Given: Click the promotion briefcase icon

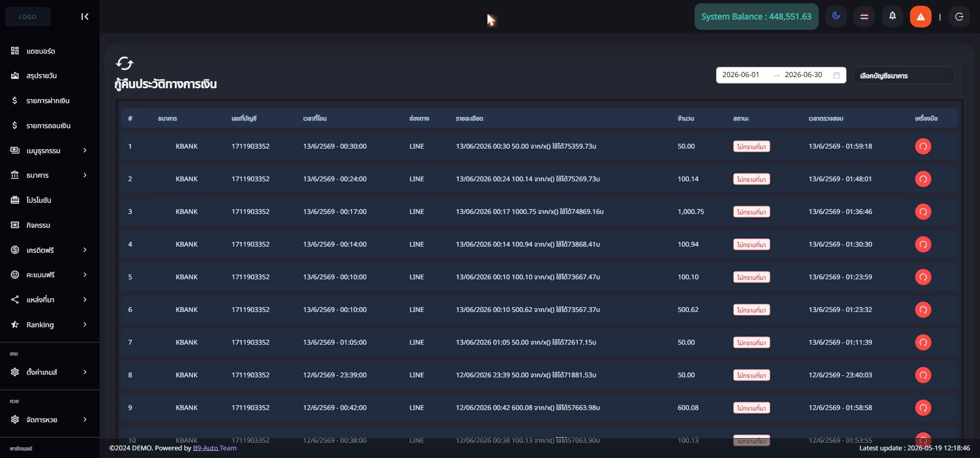Looking at the screenshot, I should (15, 200).
